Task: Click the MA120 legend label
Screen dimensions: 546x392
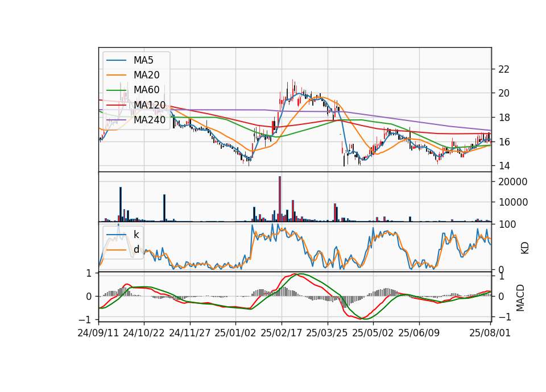Action: click(x=150, y=105)
